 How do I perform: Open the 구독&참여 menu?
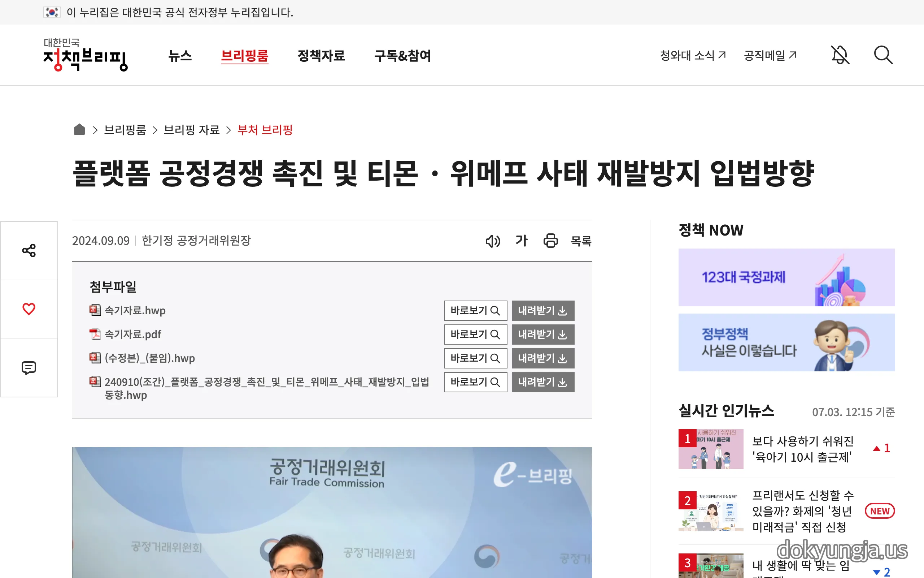402,56
